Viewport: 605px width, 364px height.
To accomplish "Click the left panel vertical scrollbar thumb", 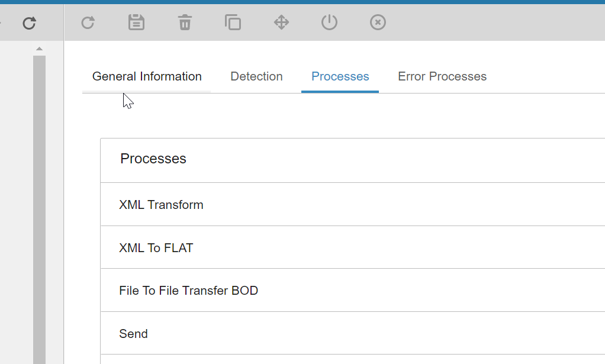I will point(39,207).
